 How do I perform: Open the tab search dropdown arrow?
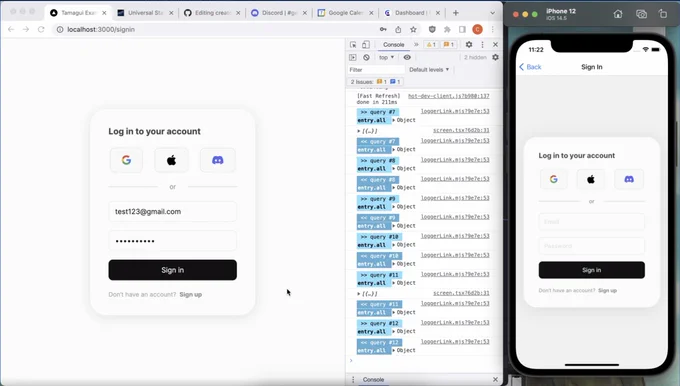[492, 13]
